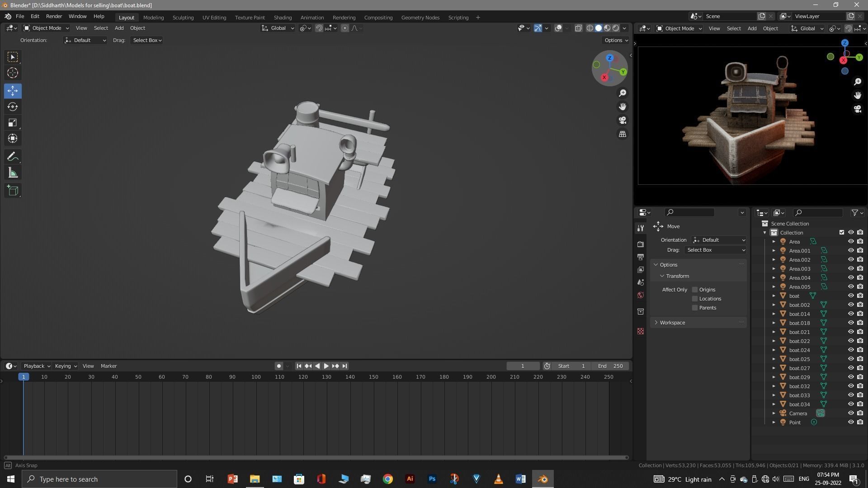Switch to the Shading workspace tab
This screenshot has height=488, width=868.
pos(283,17)
